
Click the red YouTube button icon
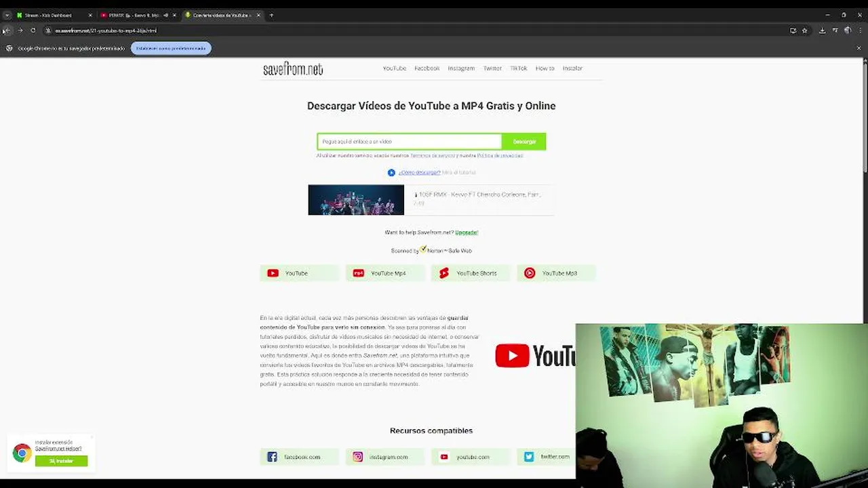coord(273,273)
